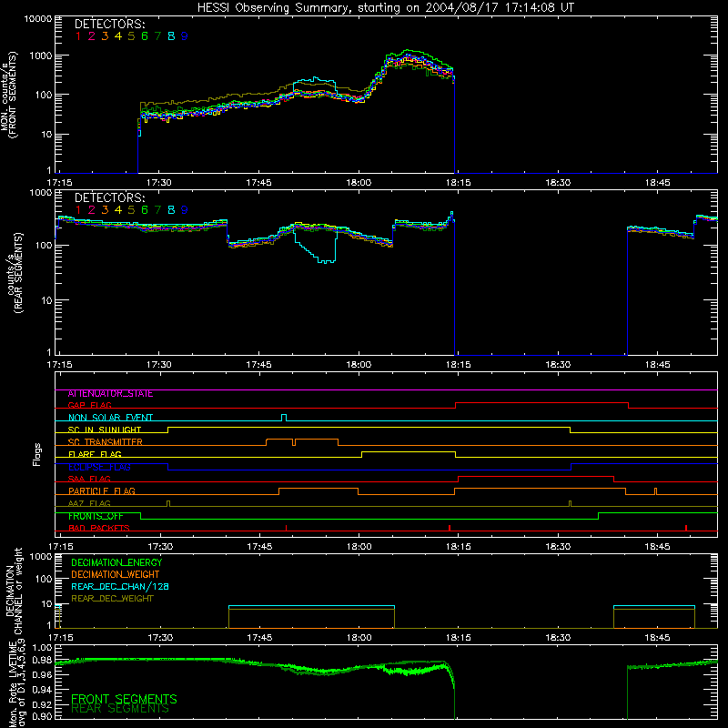Click the FRONTS_OFF flag label
The width and height of the screenshot is (728, 728).
(96, 516)
